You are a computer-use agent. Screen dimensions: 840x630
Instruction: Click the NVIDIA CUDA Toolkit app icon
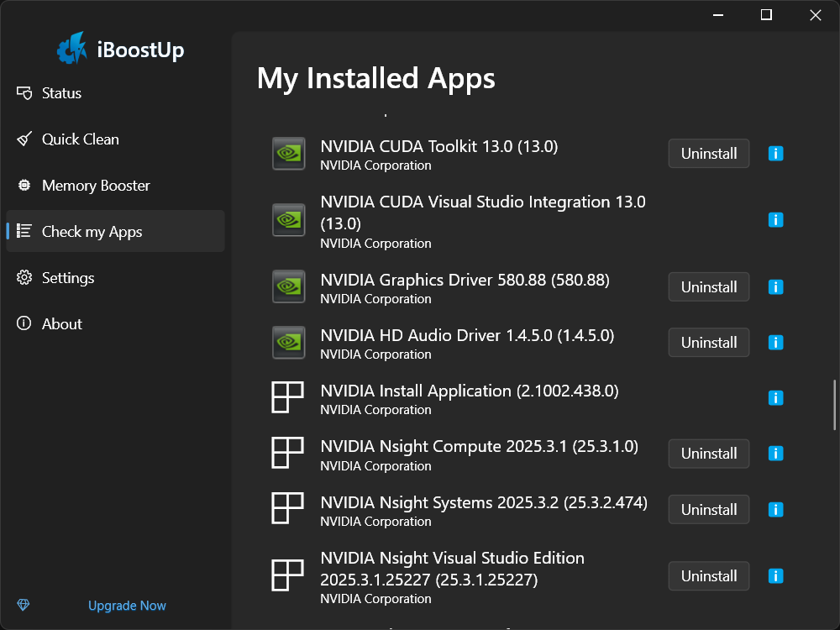point(289,154)
